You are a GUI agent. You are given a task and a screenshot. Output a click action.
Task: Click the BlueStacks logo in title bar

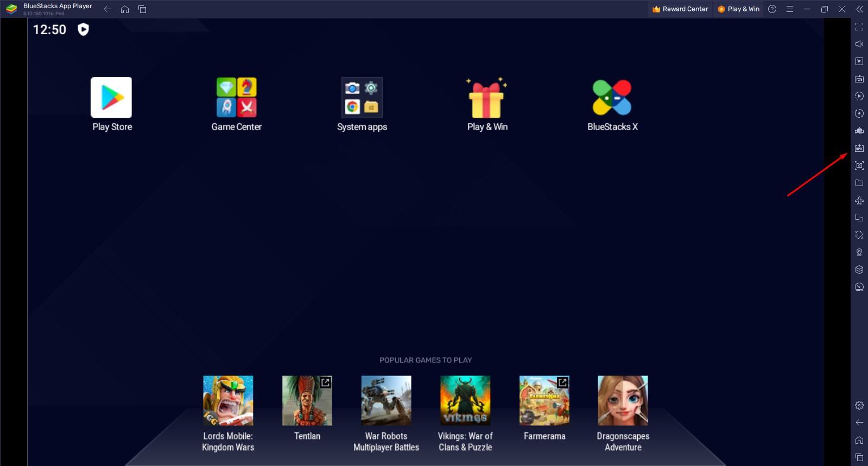[11, 9]
